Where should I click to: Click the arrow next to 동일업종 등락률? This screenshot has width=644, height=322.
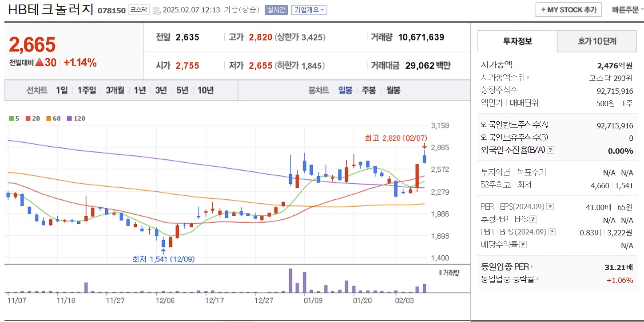pos(538,279)
